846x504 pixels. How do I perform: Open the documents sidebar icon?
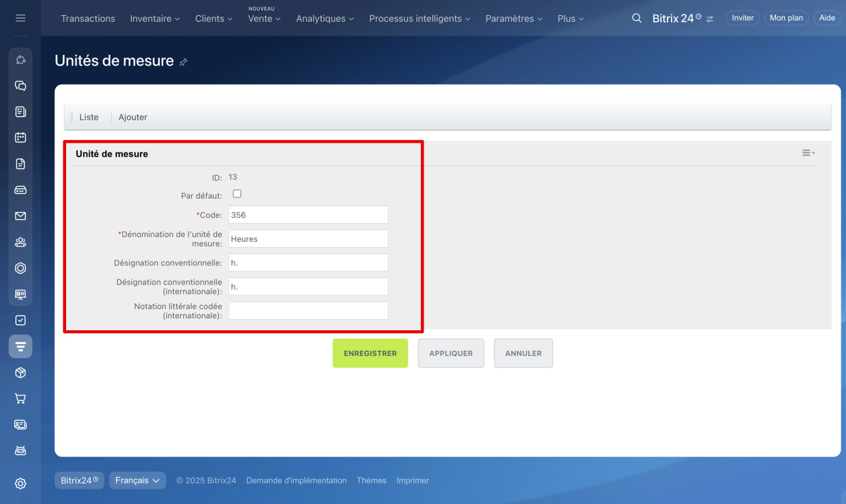point(20,164)
